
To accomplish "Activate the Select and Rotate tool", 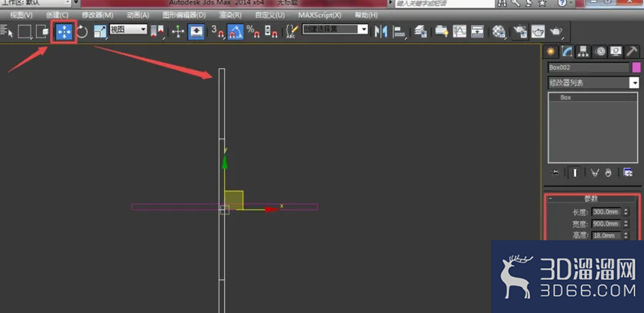I will coord(82,31).
